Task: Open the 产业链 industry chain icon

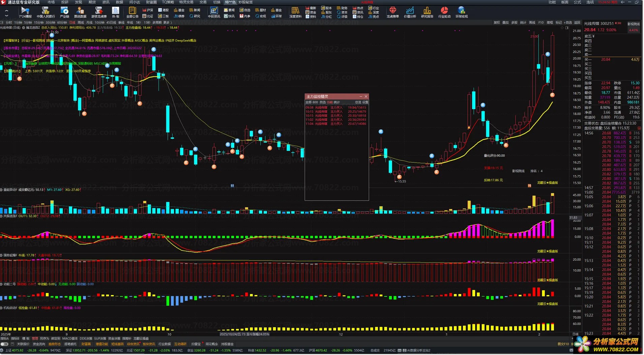Action: click(64, 12)
